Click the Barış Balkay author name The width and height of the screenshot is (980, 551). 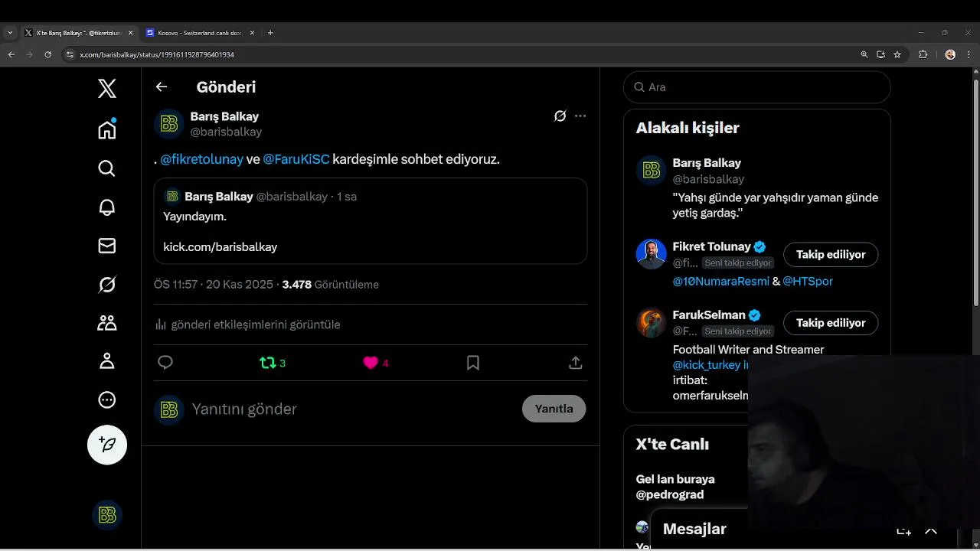coord(224,116)
